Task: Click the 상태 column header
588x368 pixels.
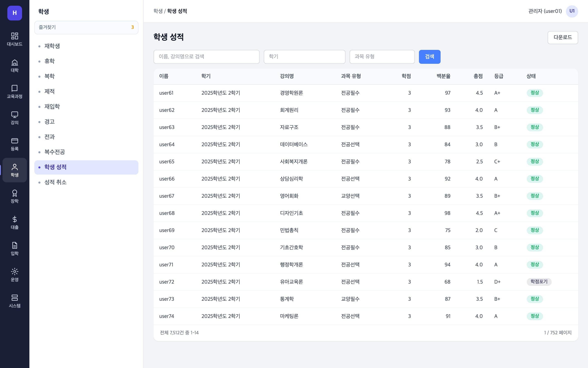Action: pos(531,76)
